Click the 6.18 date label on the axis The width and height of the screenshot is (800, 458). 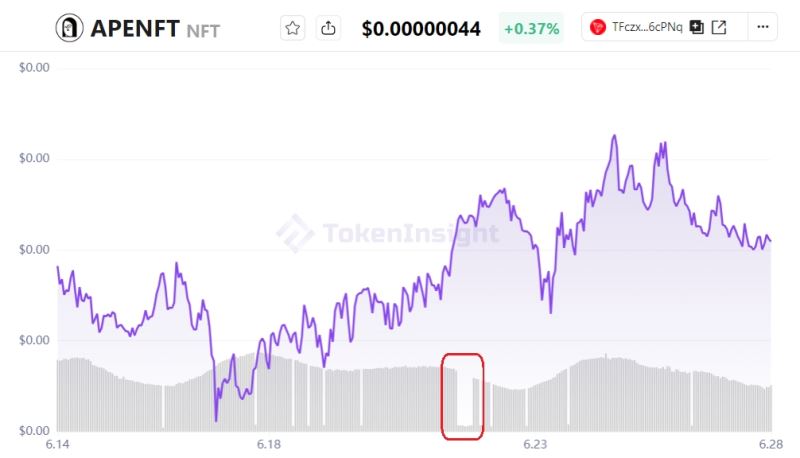tap(269, 444)
